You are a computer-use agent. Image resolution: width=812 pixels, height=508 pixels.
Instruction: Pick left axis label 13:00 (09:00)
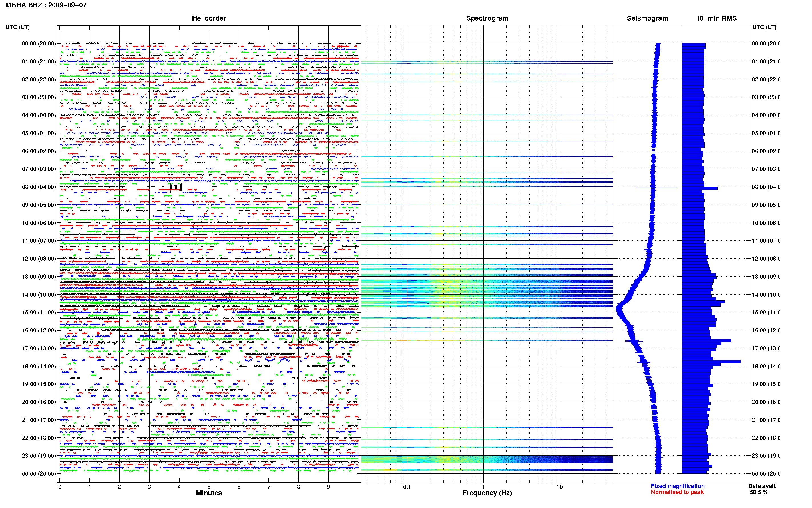pyautogui.click(x=39, y=277)
